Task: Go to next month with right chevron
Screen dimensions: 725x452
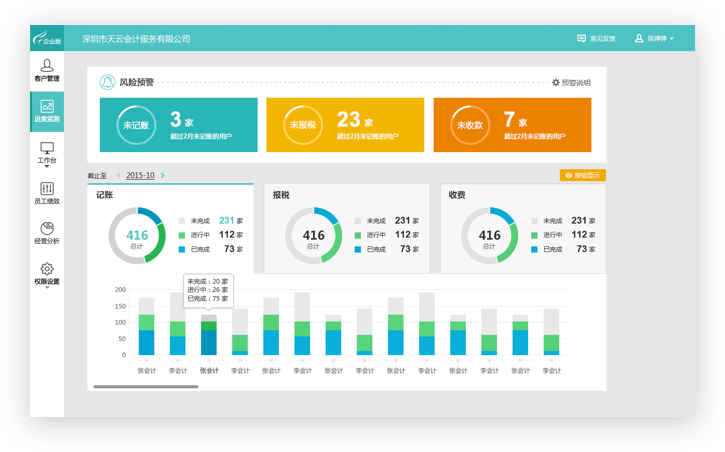Action: 163,176
